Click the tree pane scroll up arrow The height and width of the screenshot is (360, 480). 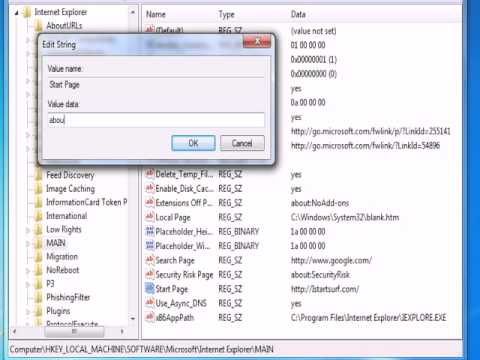(x=133, y=12)
